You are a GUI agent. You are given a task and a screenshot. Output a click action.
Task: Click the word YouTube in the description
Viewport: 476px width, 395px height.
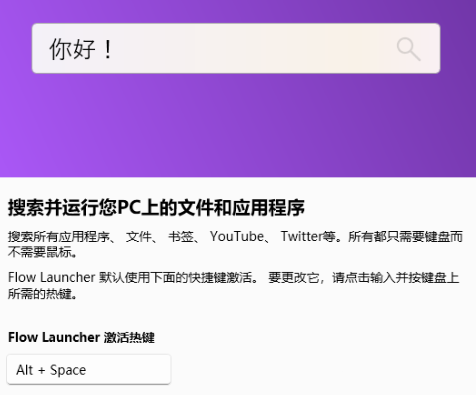pos(237,236)
